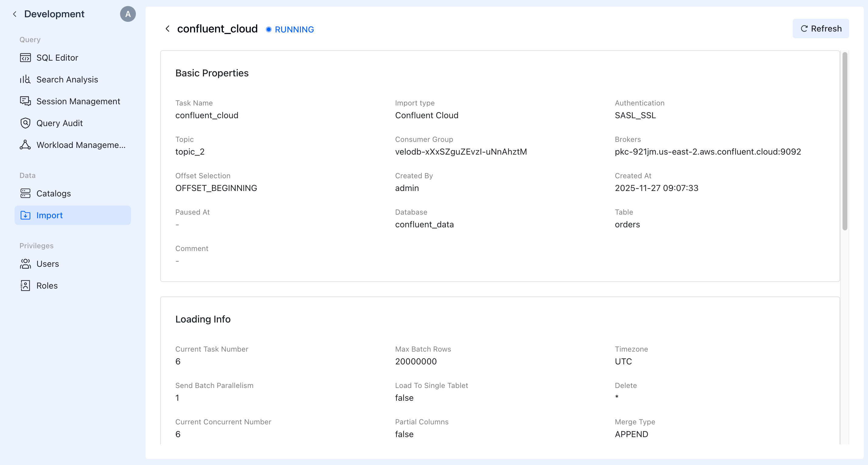Viewport: 868px width, 465px height.
Task: Click the user avatar labeled A
Action: click(128, 14)
